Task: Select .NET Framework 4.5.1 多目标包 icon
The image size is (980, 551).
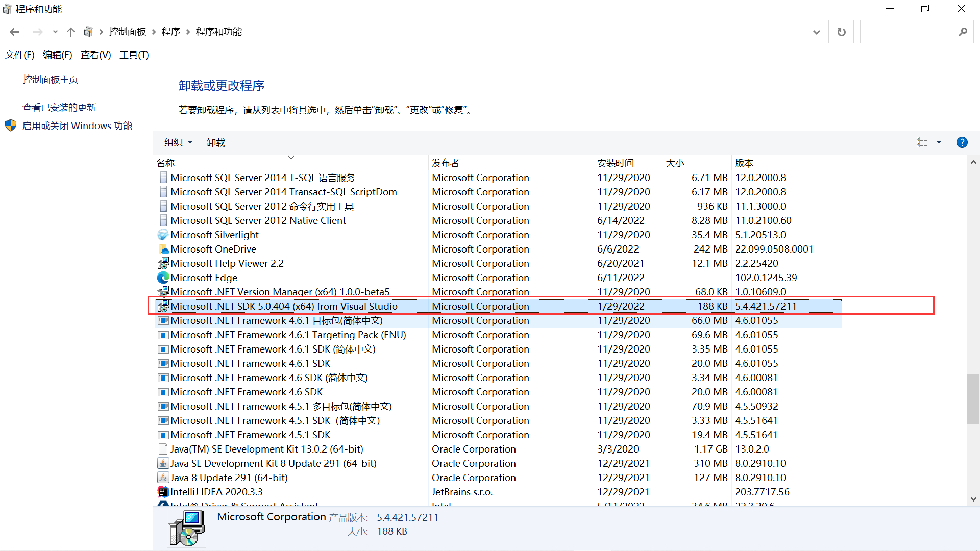Action: pyautogui.click(x=163, y=406)
